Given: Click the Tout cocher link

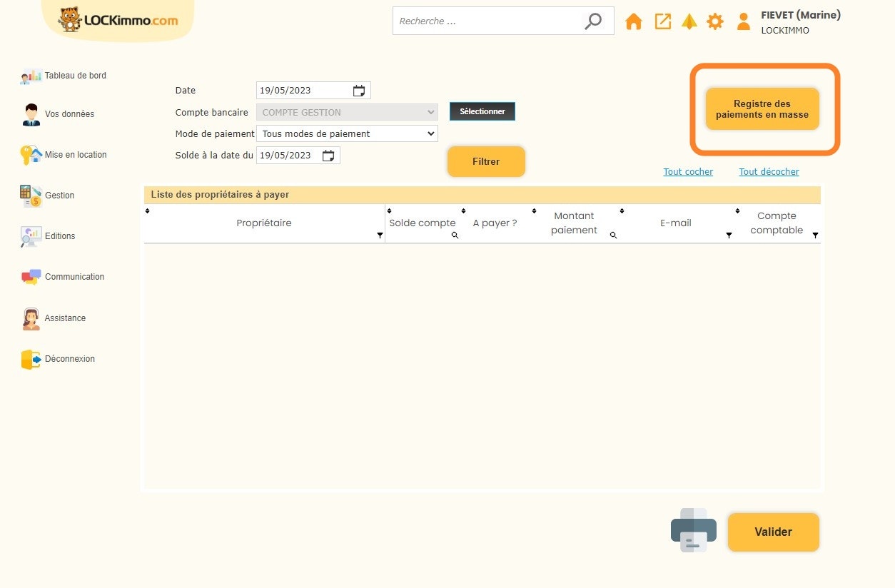Looking at the screenshot, I should pyautogui.click(x=688, y=172).
